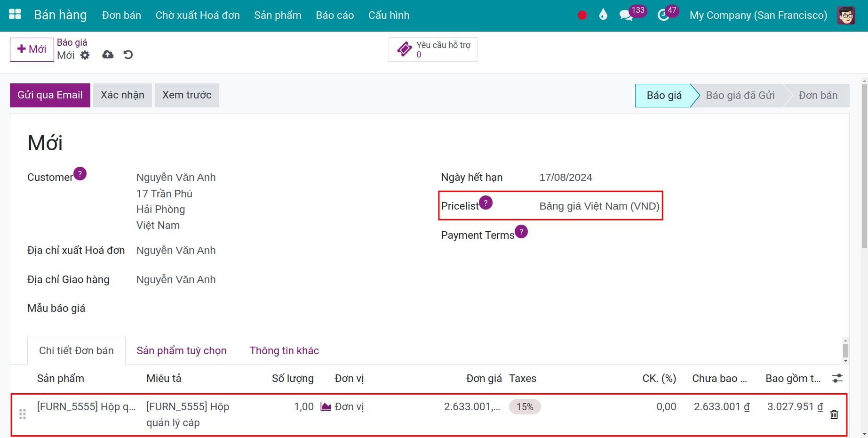Click the + Mới button
The width and height of the screenshot is (868, 438).
[32, 49]
